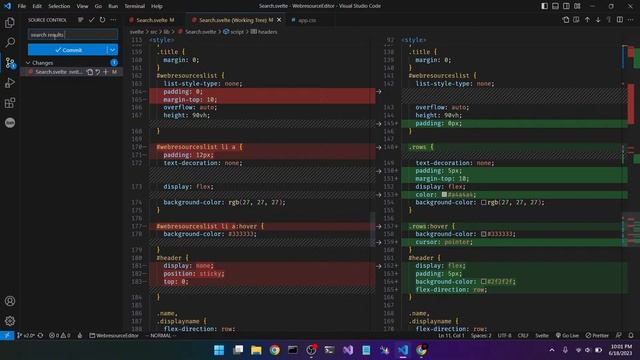
Task: Open File Explorer from taskbar
Action: click(x=256, y=350)
